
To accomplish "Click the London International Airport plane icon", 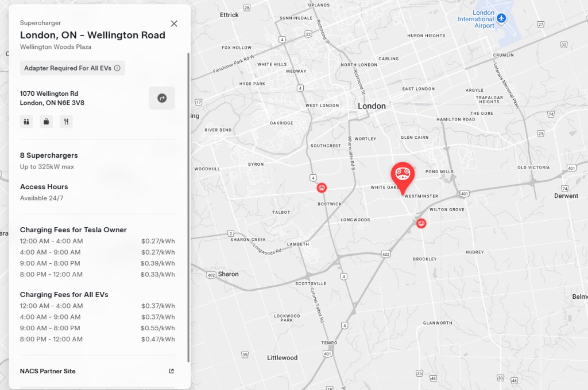I will (502, 18).
